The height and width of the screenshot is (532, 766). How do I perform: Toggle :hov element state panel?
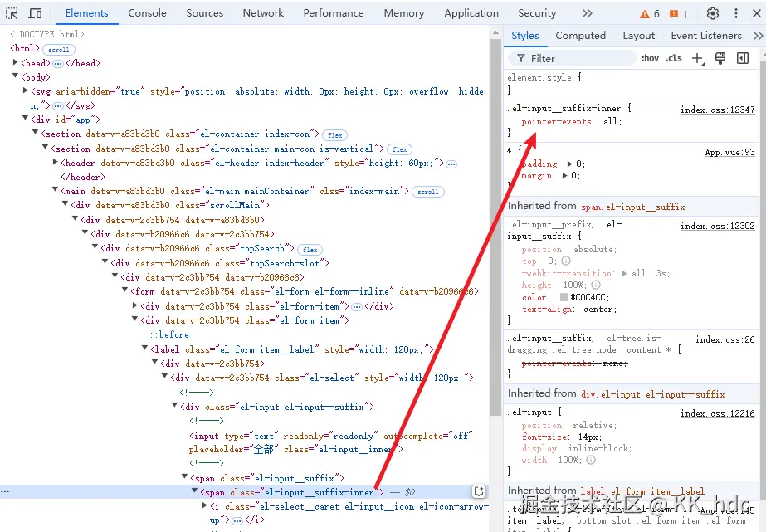pos(650,58)
